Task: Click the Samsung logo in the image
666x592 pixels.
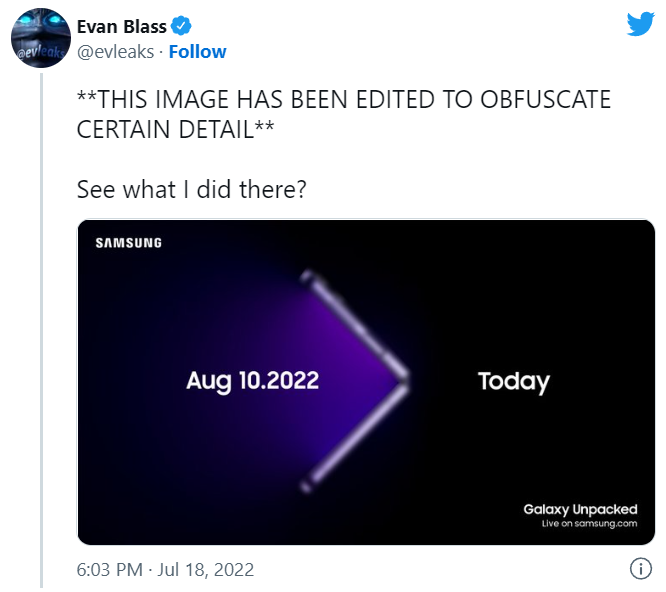Action: coord(128,243)
